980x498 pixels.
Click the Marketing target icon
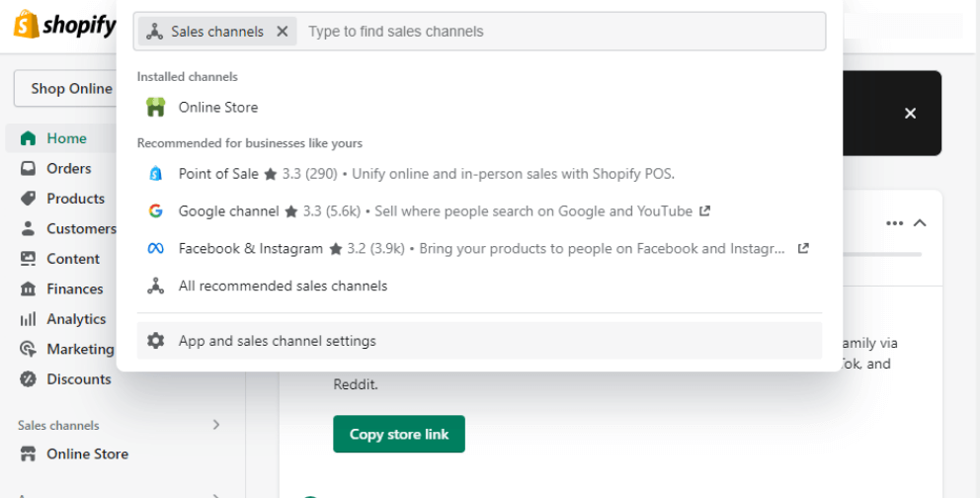28,349
